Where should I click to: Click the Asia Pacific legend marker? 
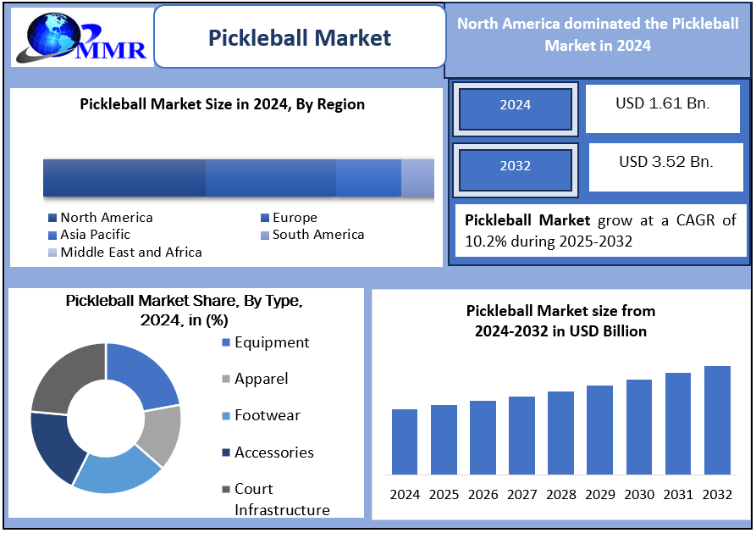[52, 235]
